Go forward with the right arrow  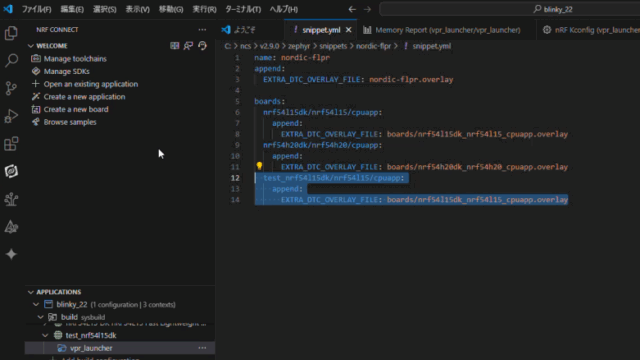[367, 9]
